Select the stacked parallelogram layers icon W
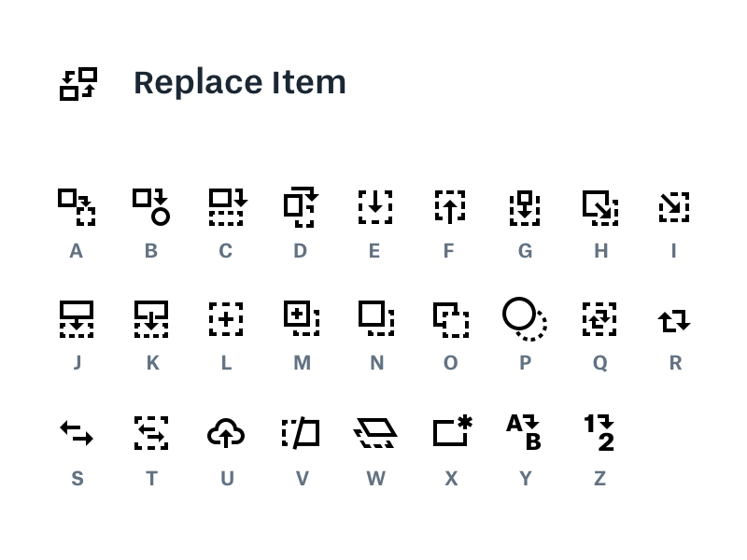Screen dimensions: 747x560 point(375,433)
